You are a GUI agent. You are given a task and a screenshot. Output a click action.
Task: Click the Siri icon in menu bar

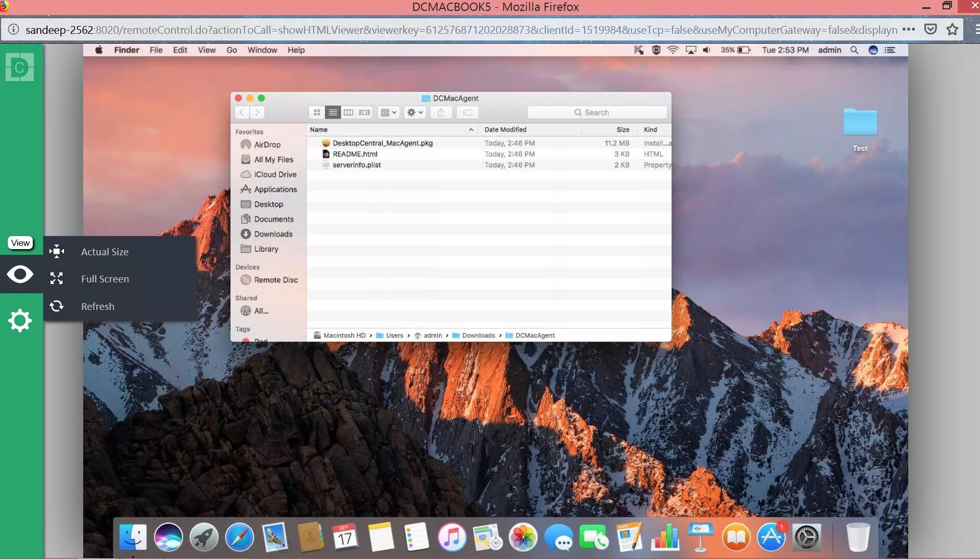click(873, 50)
